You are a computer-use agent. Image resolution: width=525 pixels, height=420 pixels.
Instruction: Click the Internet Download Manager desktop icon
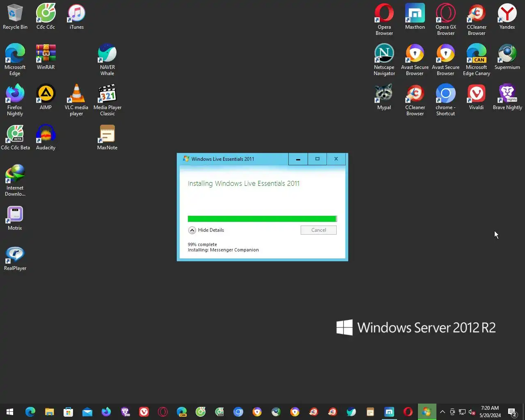15,180
